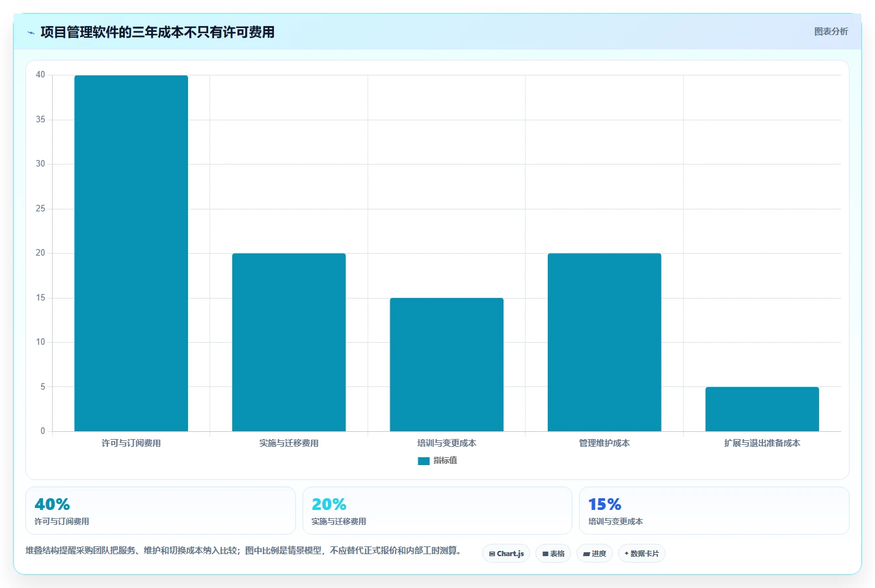Click the 许可与订阅费用 x-axis label
Viewport: 875px width, 588px height.
tap(131, 443)
